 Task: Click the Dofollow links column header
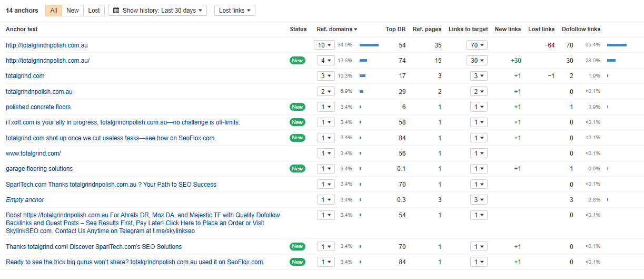[581, 30]
